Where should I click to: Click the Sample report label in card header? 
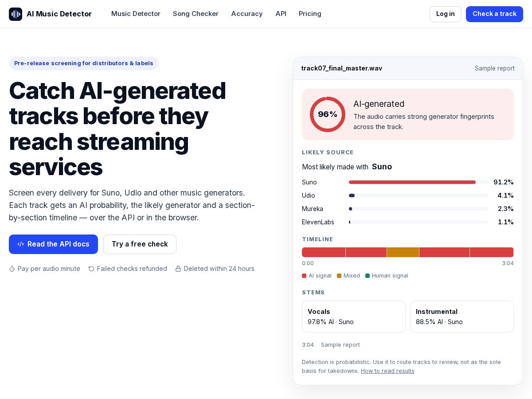[x=495, y=68]
